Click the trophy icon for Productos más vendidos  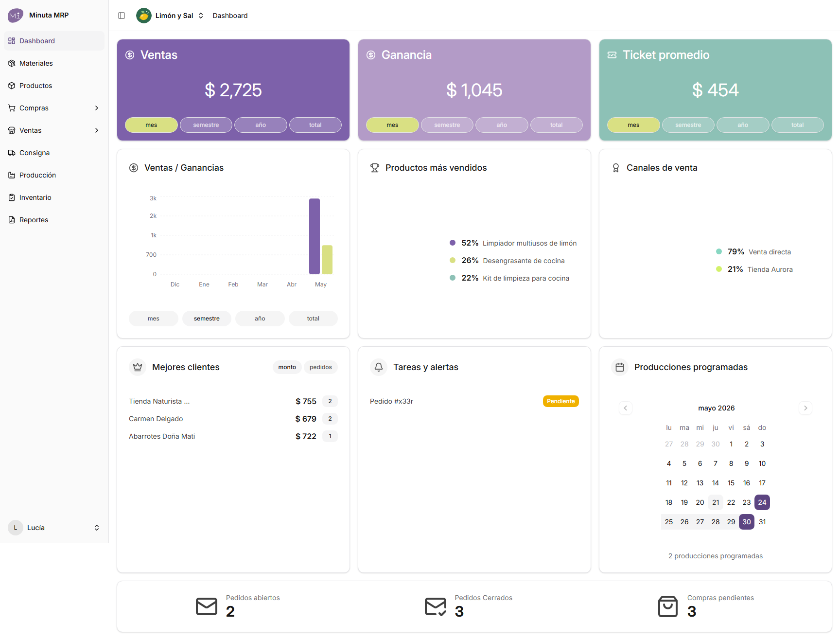pos(375,168)
